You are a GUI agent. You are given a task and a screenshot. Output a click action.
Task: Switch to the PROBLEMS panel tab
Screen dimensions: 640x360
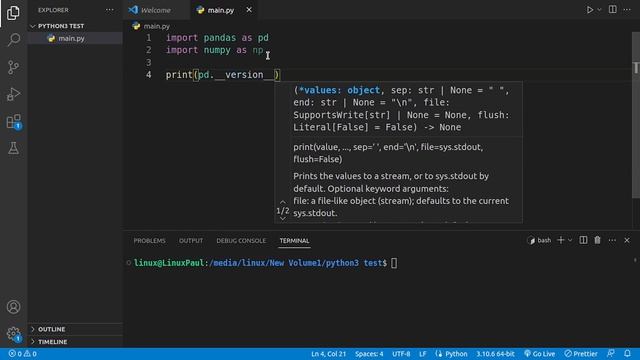149,241
